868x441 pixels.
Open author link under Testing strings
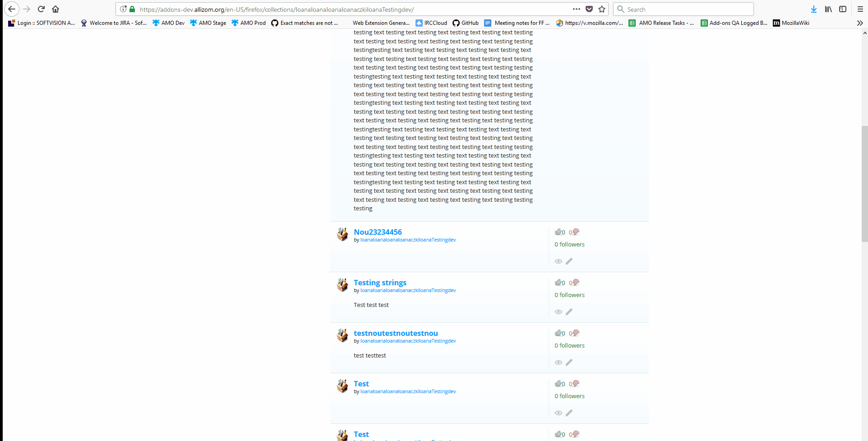408,290
